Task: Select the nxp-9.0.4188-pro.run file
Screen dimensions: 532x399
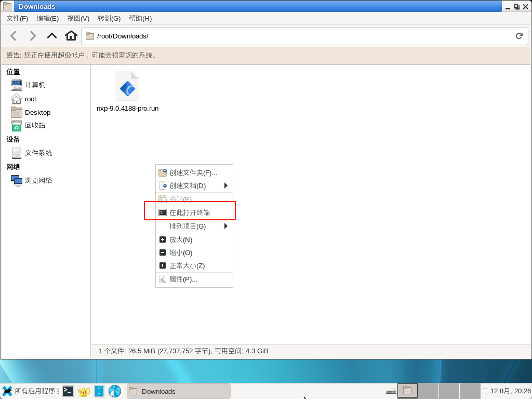Action: [127, 91]
